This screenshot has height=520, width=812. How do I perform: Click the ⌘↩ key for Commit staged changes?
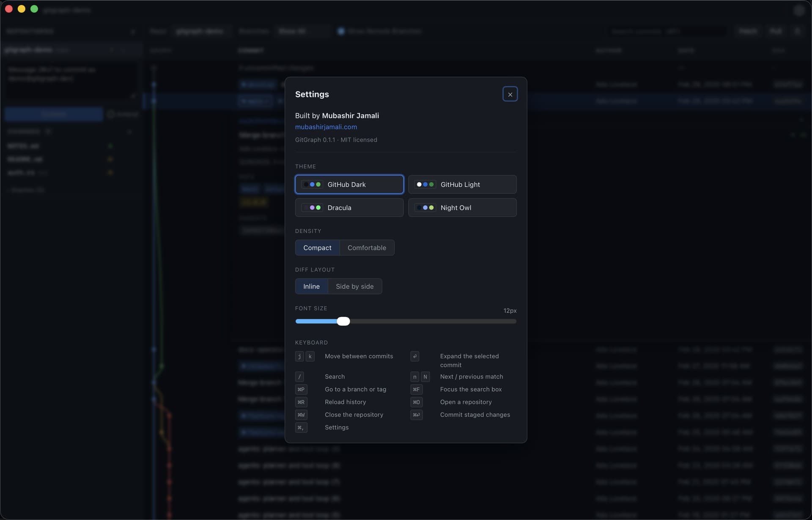point(417,415)
